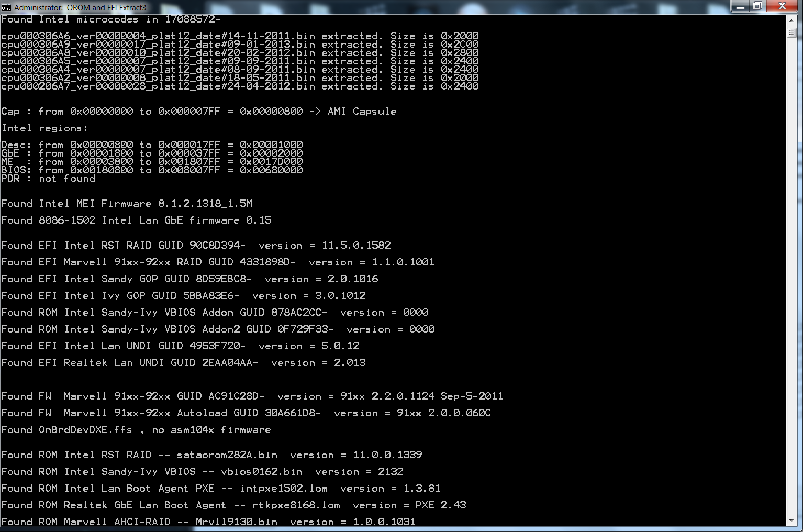This screenshot has height=532, width=803.
Task: Click ROM Marvell AHCI-RAID Mrvl19130.bin line
Action: tap(208, 522)
